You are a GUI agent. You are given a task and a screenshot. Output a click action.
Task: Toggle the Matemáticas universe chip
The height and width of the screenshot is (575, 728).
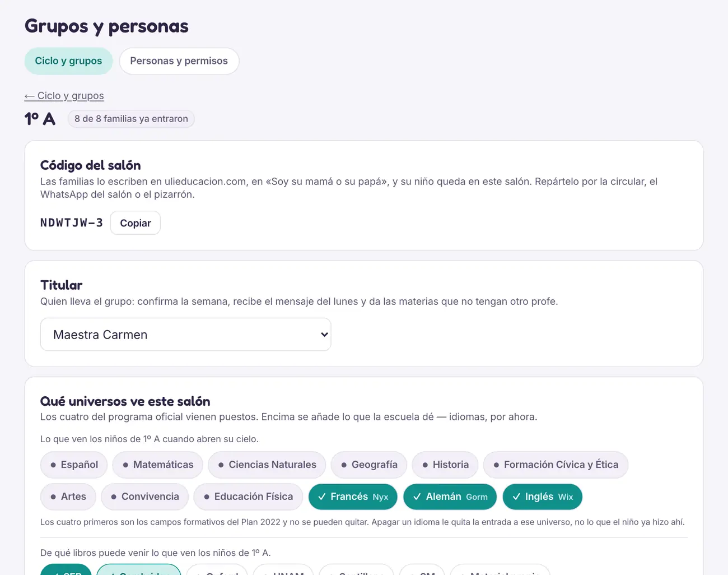click(x=158, y=465)
